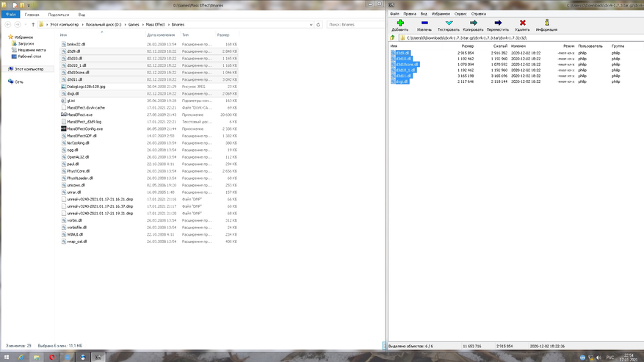Sort the 7-Zip list by the Пользователь column
This screenshot has height=362, width=644.
(590, 46)
